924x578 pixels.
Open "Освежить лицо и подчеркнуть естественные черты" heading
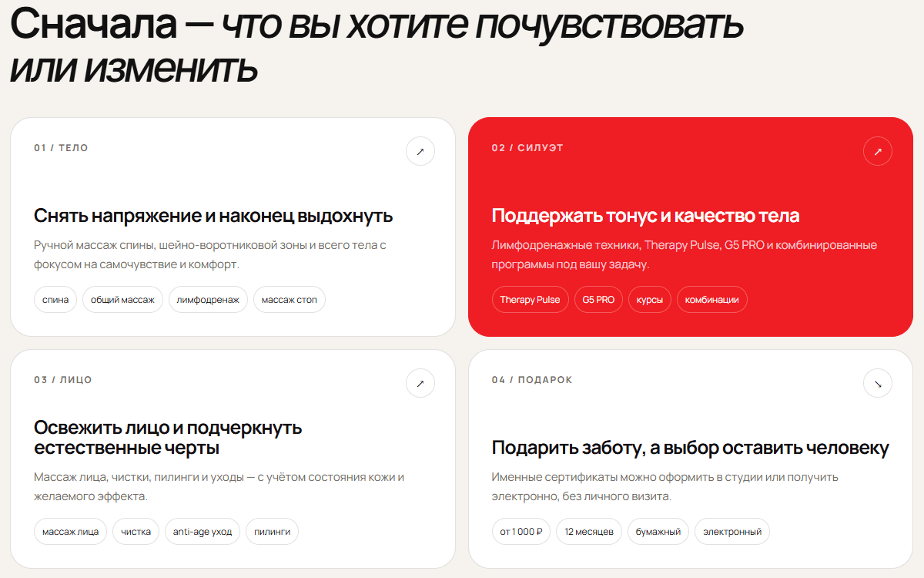tap(168, 438)
